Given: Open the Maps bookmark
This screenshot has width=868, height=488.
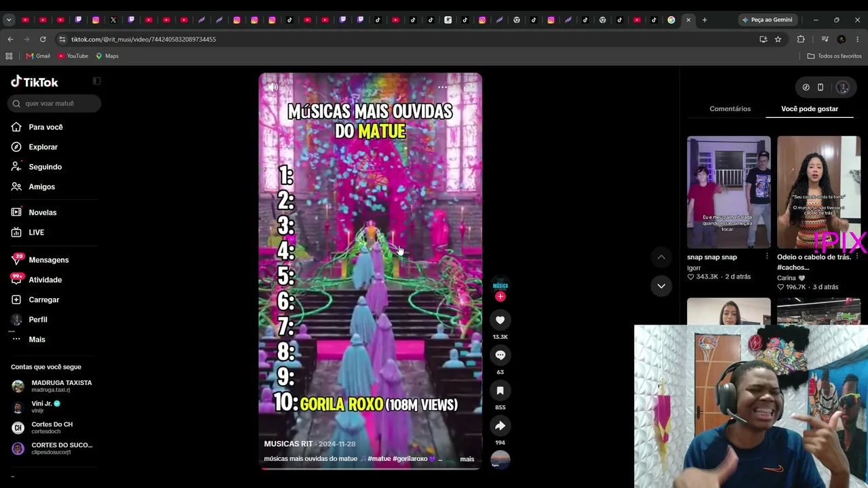Looking at the screenshot, I should (x=107, y=56).
